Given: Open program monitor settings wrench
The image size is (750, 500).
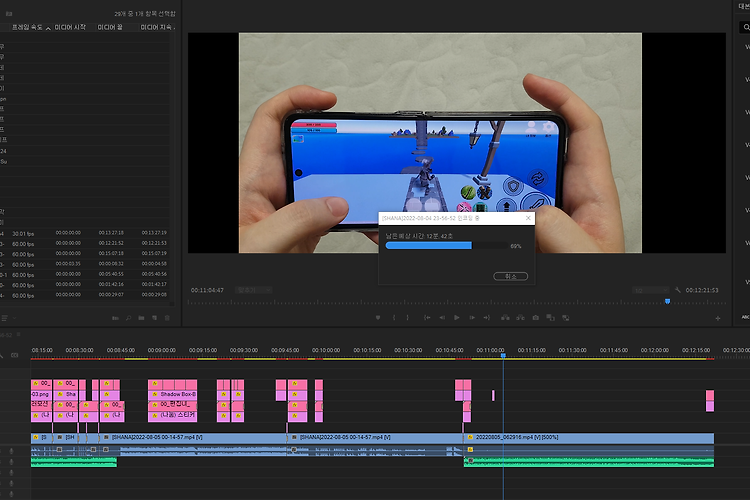Looking at the screenshot, I should click(678, 290).
